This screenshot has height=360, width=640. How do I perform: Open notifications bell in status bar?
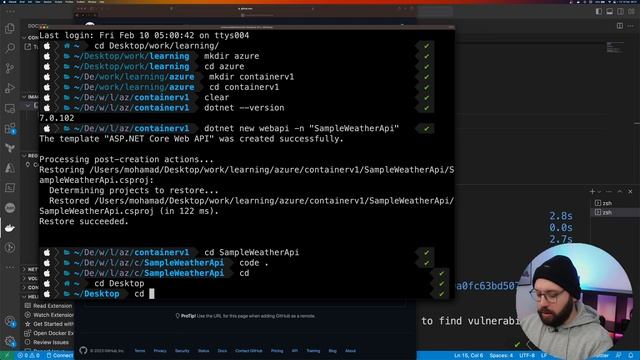(x=631, y=356)
